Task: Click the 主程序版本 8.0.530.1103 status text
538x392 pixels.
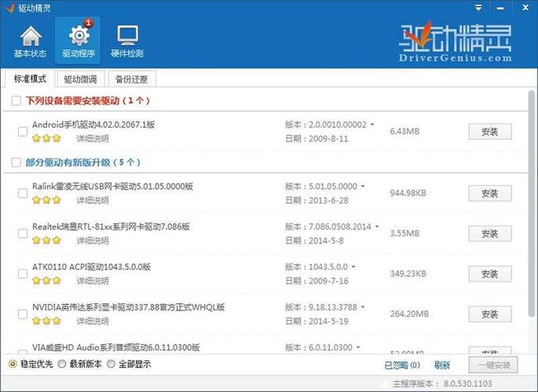Action: point(443,383)
